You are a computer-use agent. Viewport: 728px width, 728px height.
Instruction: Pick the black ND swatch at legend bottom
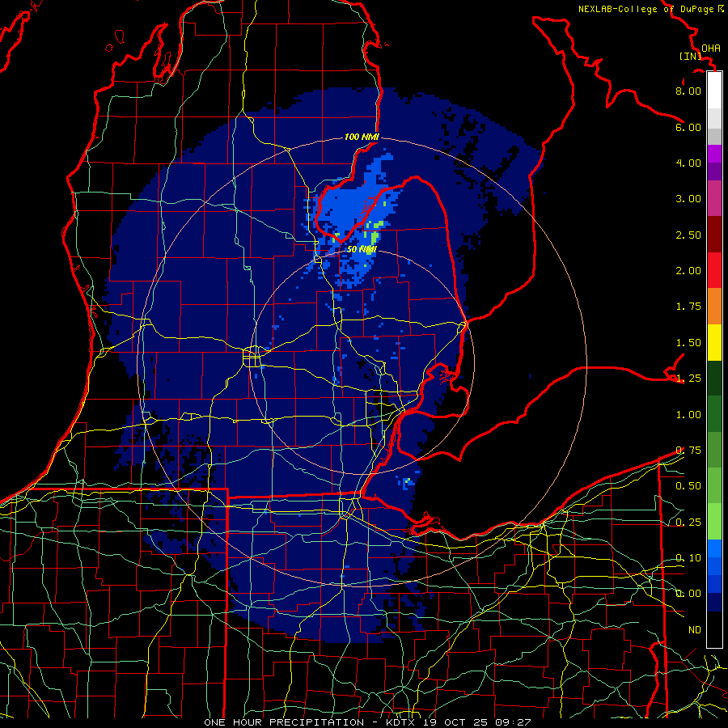(714, 629)
